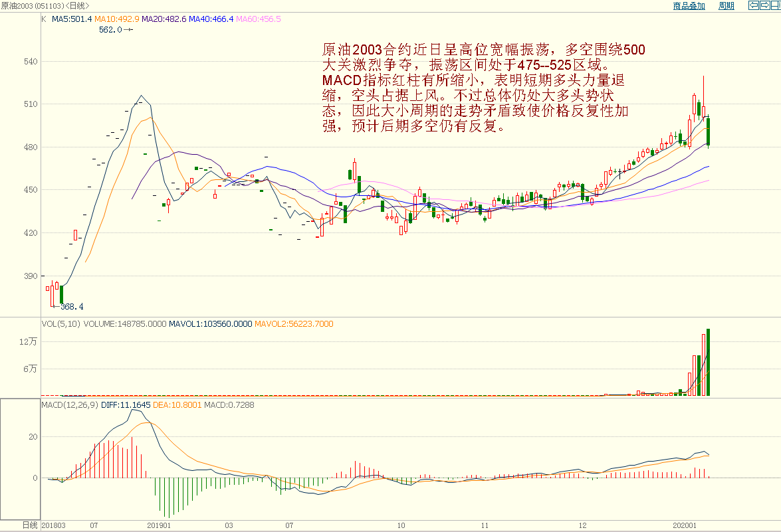Select the MA20:482.6 indicator label
This screenshot has height=532, width=781.
click(x=164, y=19)
